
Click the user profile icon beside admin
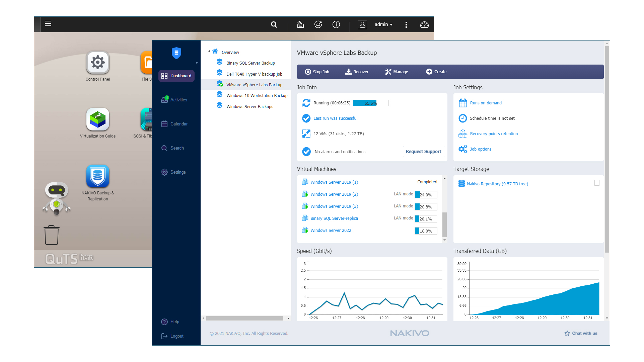362,24
